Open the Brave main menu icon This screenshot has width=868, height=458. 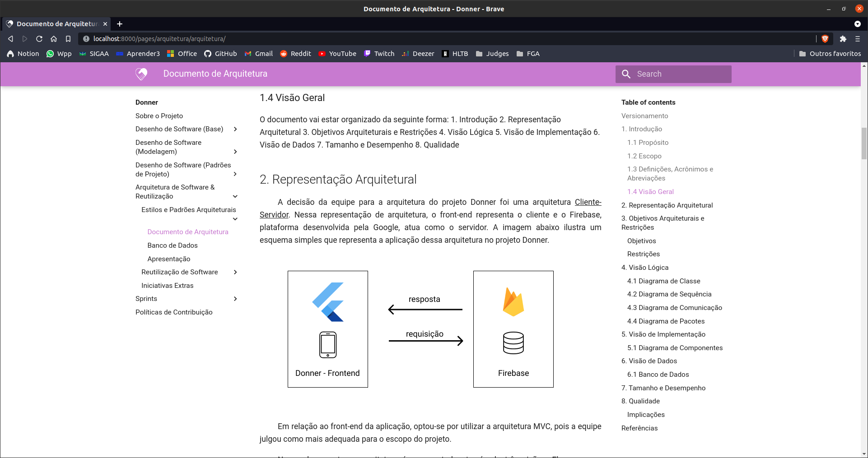pyautogui.click(x=858, y=39)
